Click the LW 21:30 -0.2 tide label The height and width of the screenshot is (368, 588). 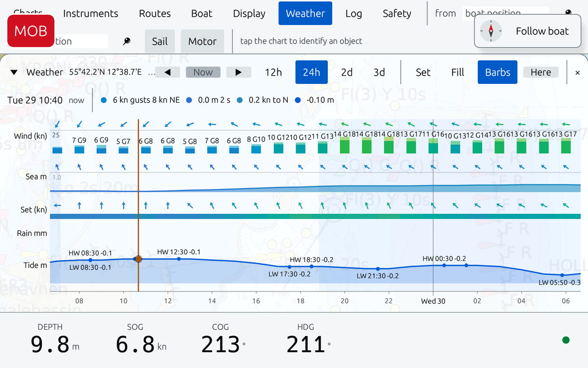(378, 276)
